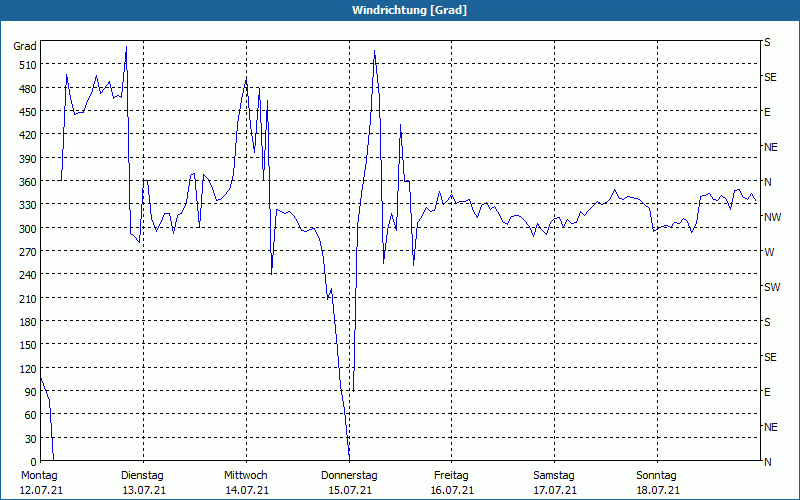Click the 300 axis label
Viewport: 800px width, 500px height.
[28, 229]
